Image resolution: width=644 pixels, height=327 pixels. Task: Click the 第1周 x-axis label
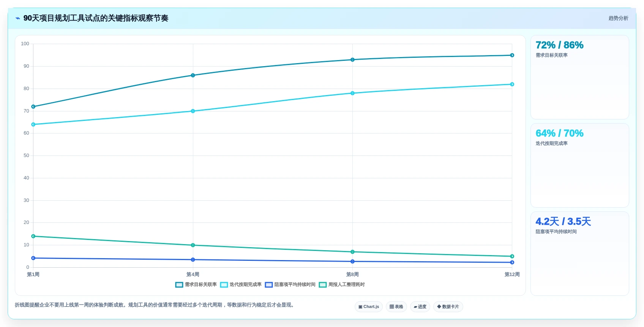pos(33,275)
